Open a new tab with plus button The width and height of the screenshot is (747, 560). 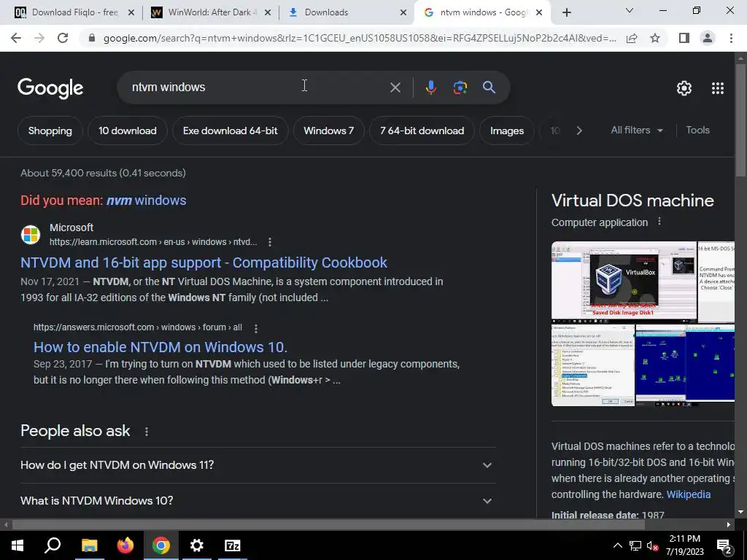point(566,12)
